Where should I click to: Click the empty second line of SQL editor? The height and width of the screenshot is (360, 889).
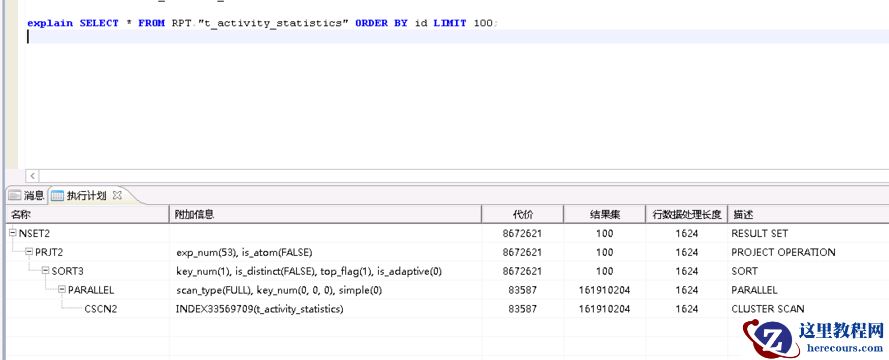tap(457, 36)
